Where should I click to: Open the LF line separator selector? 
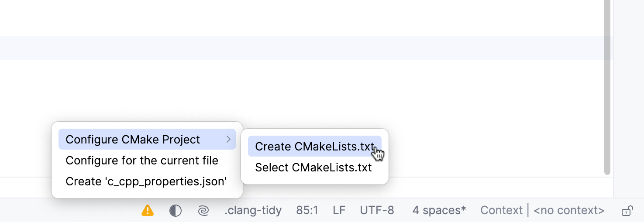click(x=339, y=211)
